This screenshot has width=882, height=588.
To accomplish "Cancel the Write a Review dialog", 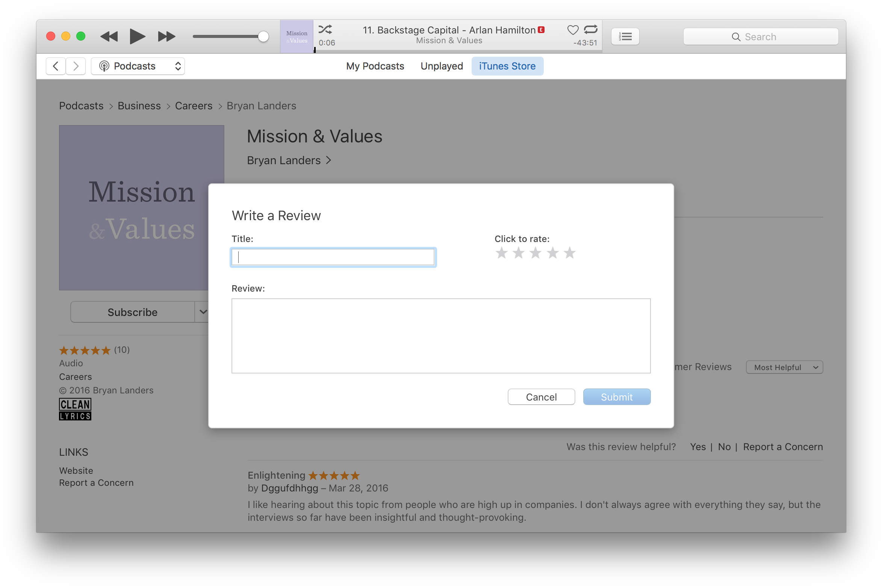I will (x=541, y=397).
